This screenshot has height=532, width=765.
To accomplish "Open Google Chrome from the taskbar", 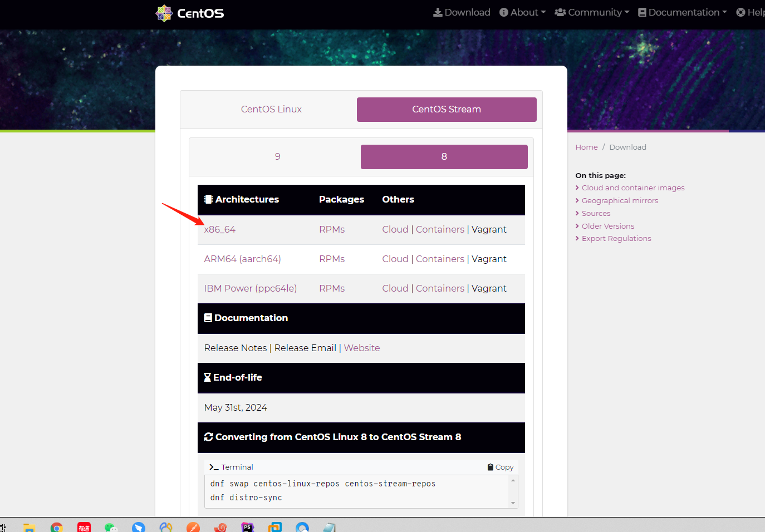I will pos(57,527).
